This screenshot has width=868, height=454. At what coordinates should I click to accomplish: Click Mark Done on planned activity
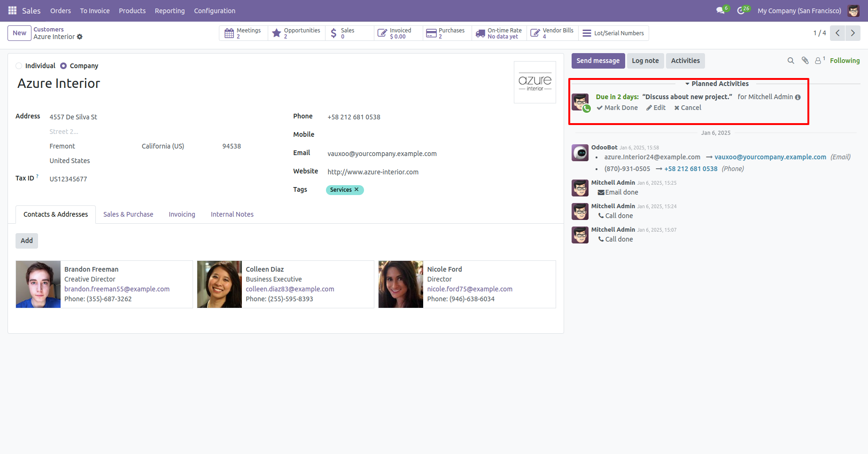pos(617,108)
